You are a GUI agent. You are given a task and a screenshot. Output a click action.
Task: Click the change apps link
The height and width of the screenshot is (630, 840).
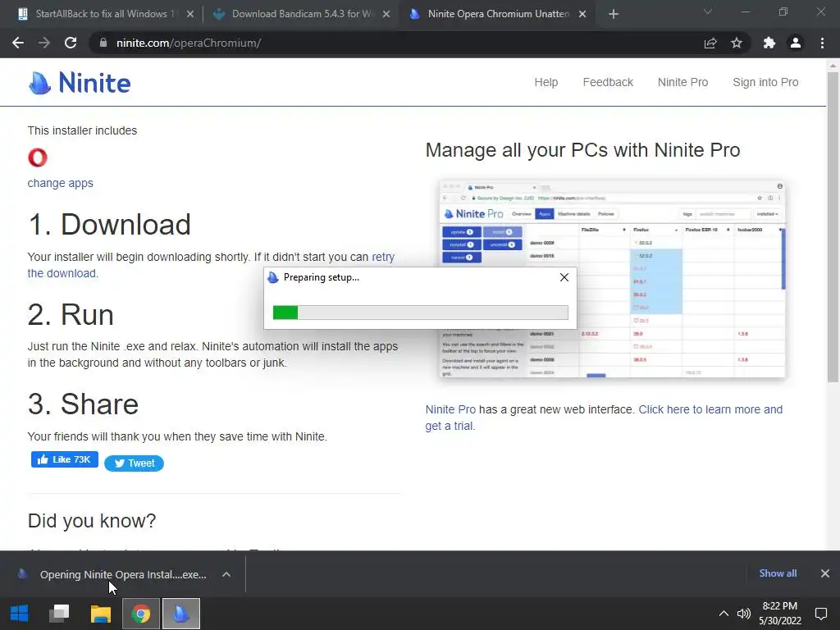click(61, 183)
